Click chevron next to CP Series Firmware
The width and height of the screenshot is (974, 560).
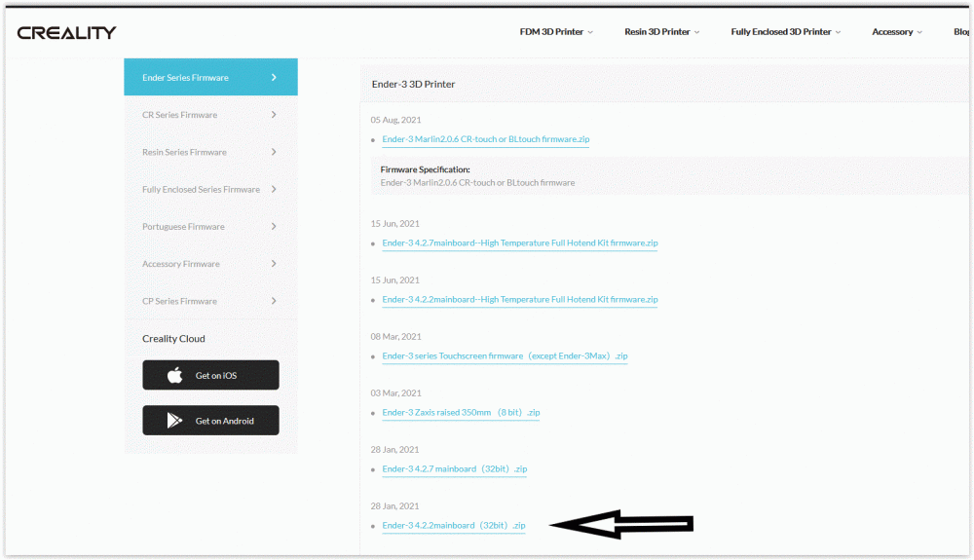coord(274,301)
